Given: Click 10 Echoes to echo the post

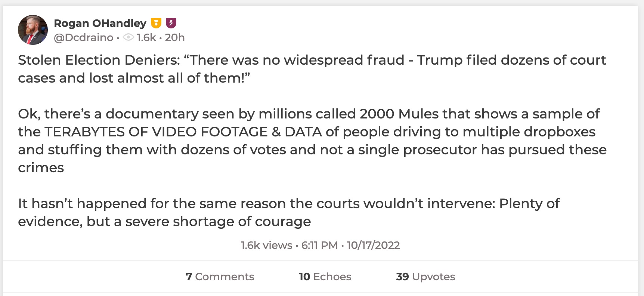Looking at the screenshot, I should coord(324,277).
